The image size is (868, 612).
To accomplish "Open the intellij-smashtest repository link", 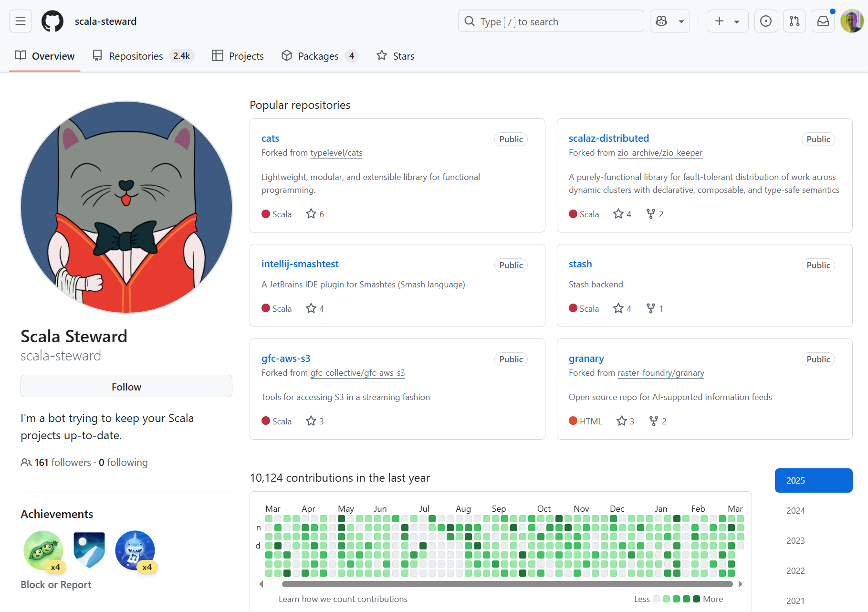I will 300,264.
